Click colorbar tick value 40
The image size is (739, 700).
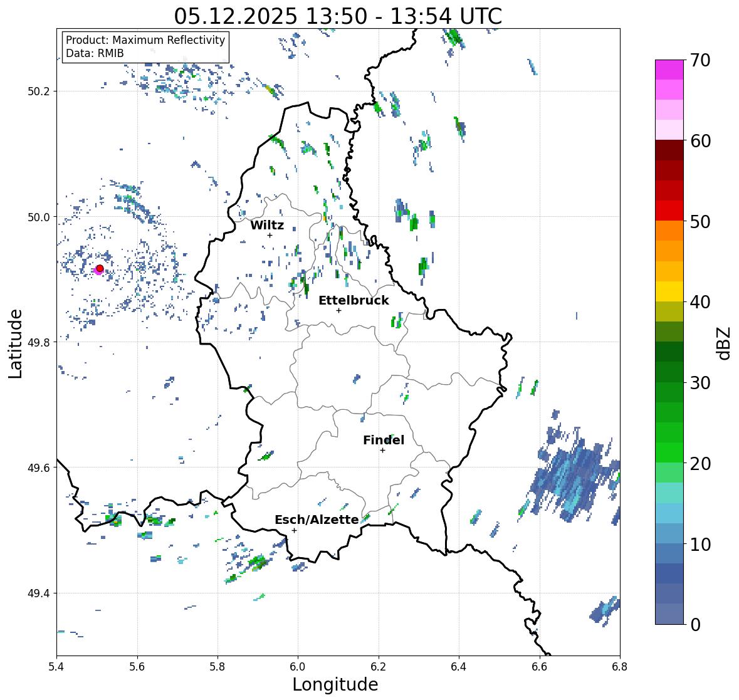tap(700, 302)
